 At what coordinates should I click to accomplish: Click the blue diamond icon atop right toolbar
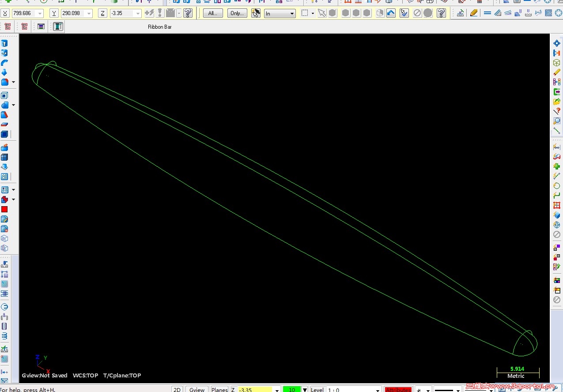557,43
